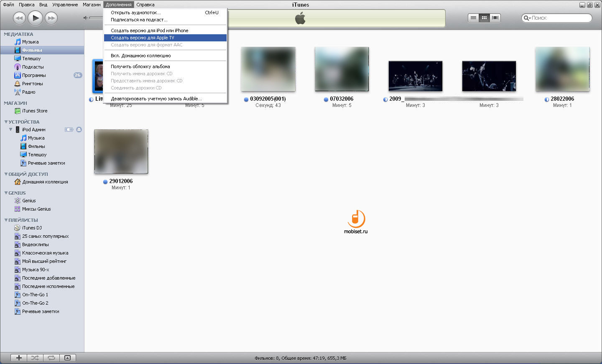Collapse the GENIUS section
Image resolution: width=602 pixels, height=364 pixels.
[x=6, y=193]
